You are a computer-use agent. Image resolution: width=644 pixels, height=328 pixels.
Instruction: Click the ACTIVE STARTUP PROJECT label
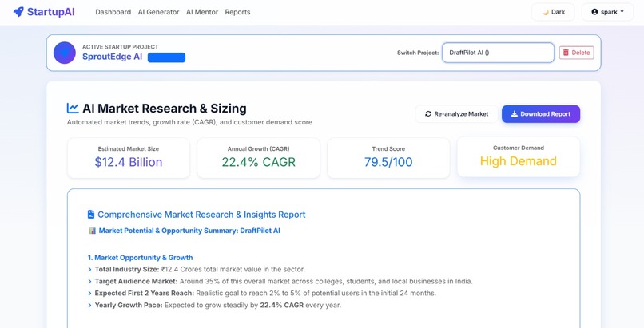pos(121,47)
